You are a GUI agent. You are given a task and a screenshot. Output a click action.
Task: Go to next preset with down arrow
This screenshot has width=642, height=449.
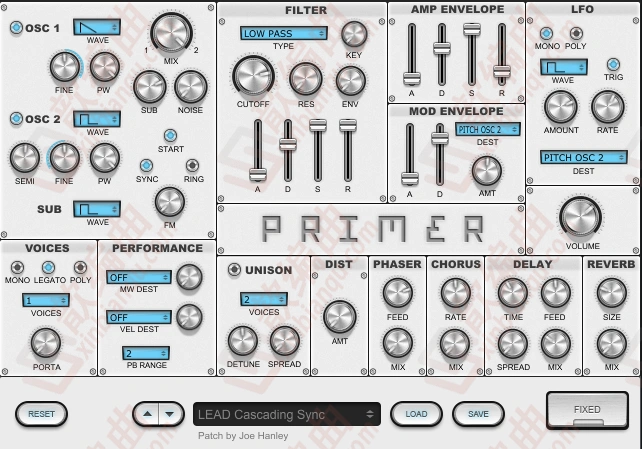pyautogui.click(x=170, y=414)
